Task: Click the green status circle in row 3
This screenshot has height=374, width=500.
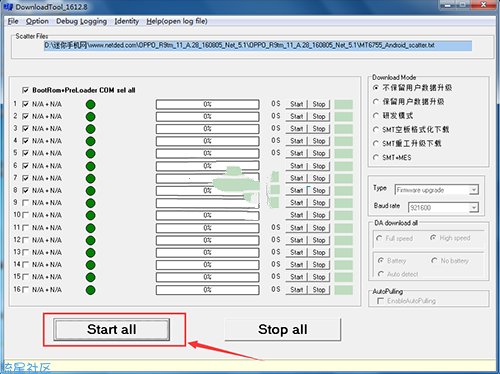Action: pyautogui.click(x=90, y=129)
